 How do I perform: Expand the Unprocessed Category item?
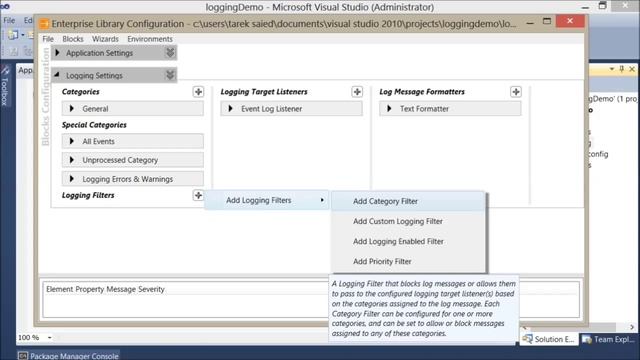click(72, 160)
